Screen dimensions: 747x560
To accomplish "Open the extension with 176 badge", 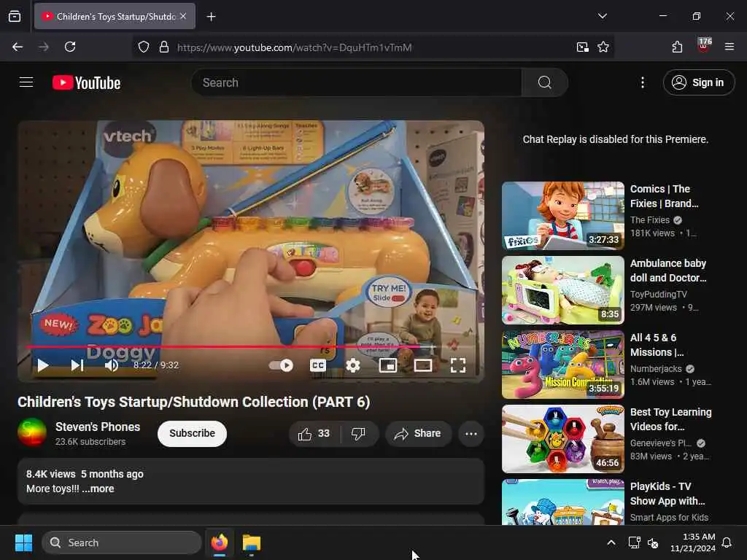I will tap(704, 45).
